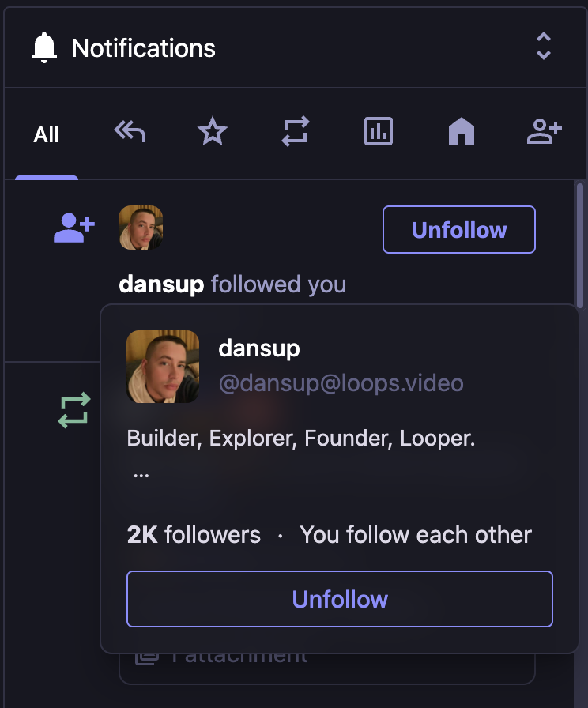Open dansup's small avatar in notification
Viewport: 588px width, 708px height.
(x=141, y=228)
